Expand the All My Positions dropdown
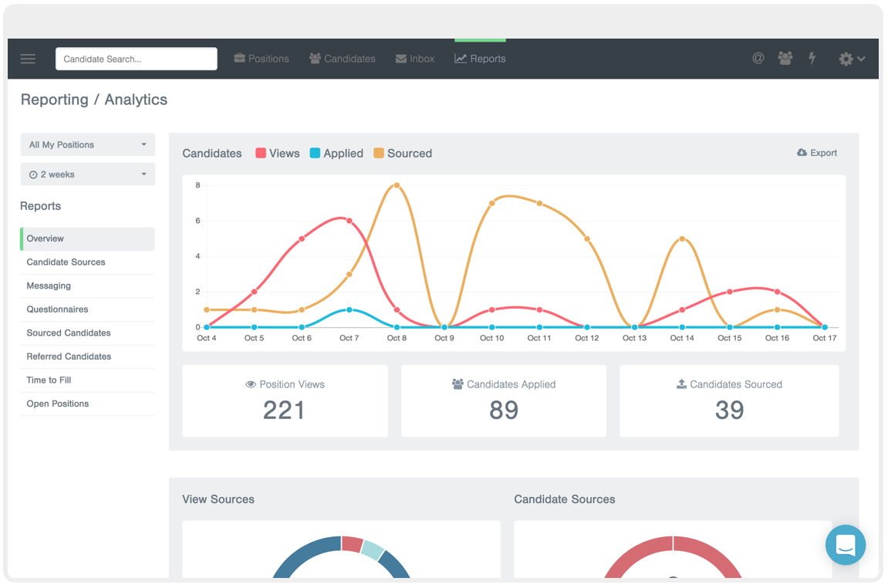 (88, 144)
